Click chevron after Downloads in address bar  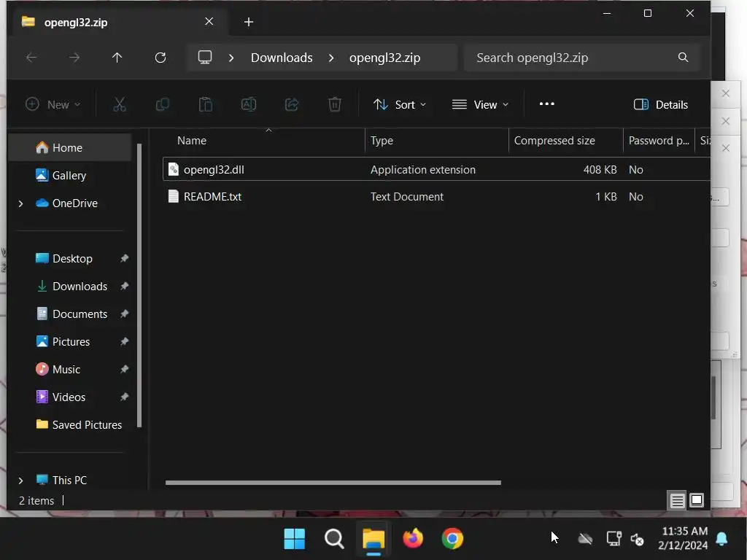(x=331, y=58)
